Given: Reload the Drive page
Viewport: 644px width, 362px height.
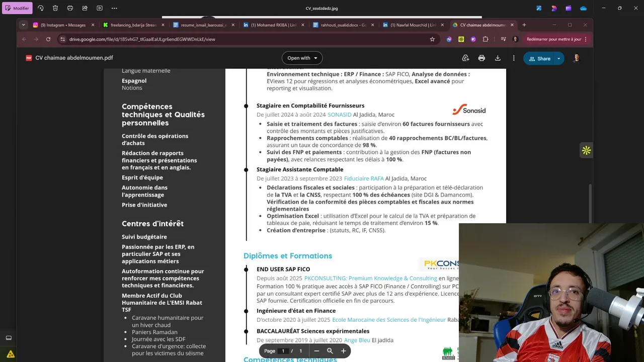Looking at the screenshot, I should click(48, 39).
